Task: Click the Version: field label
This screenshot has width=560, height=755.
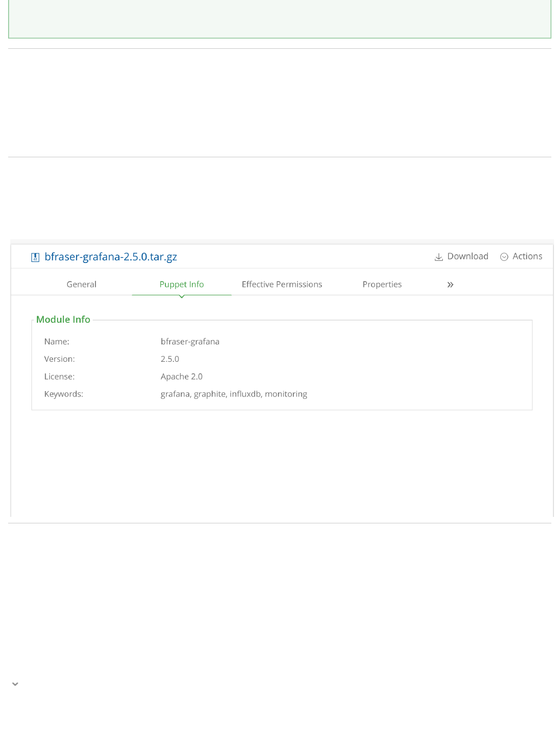Action: (x=60, y=359)
